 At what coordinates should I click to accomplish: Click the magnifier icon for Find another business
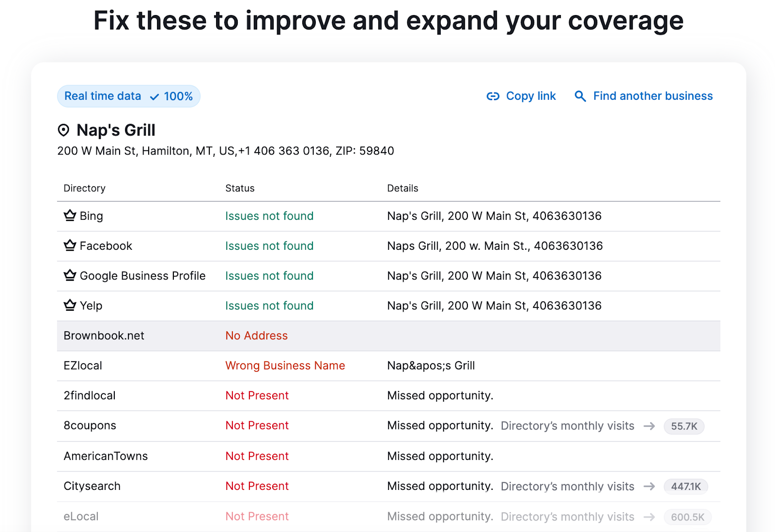pyautogui.click(x=580, y=96)
